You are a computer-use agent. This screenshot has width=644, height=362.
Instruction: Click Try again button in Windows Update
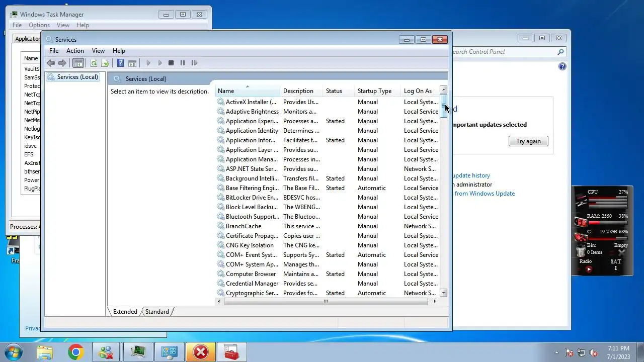528,141
